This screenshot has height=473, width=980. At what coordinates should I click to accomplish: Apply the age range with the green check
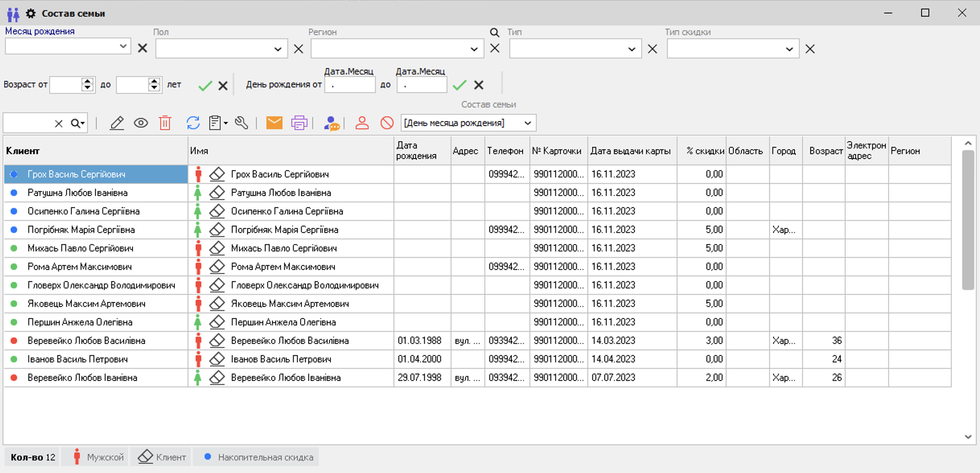[x=205, y=86]
